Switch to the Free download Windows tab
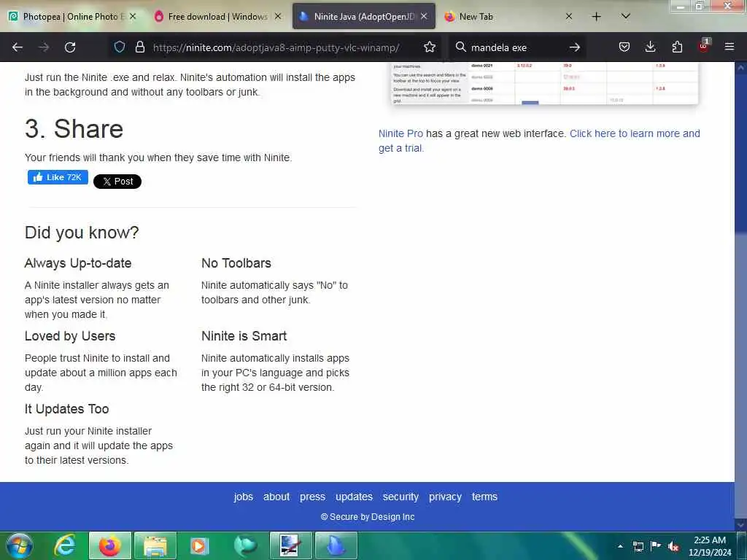 click(217, 17)
